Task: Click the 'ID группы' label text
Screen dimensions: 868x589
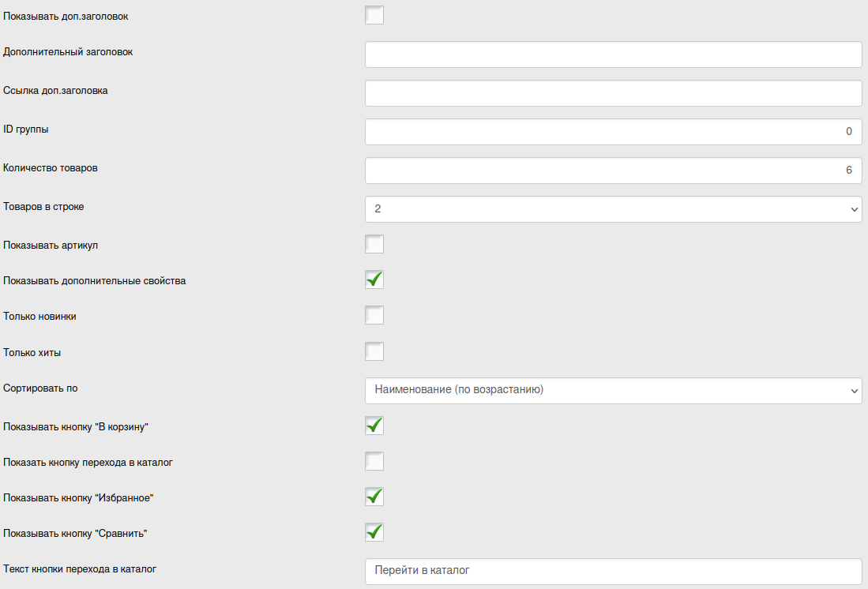Action: [26, 129]
